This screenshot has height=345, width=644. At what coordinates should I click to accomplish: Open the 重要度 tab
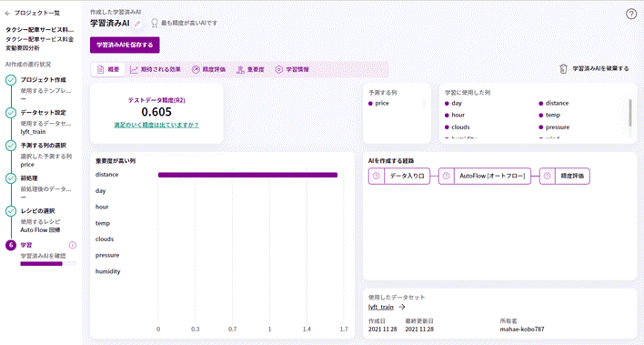click(250, 69)
